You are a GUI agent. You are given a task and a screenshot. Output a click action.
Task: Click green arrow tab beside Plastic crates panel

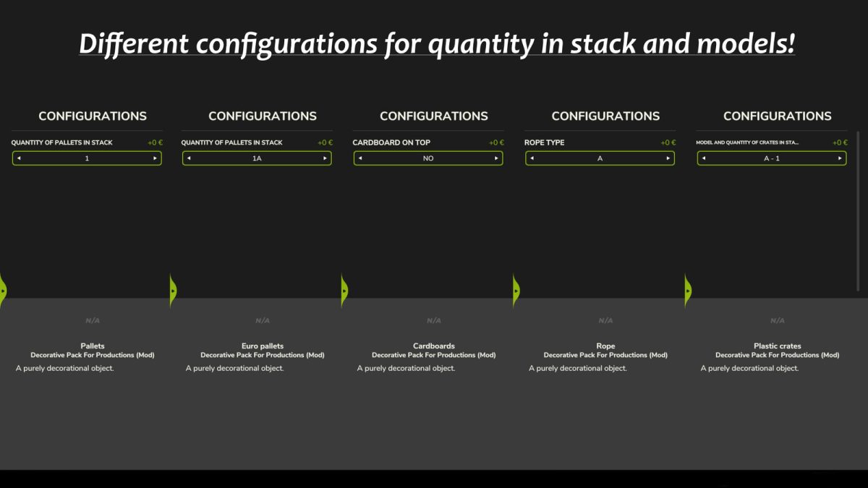[x=688, y=291]
